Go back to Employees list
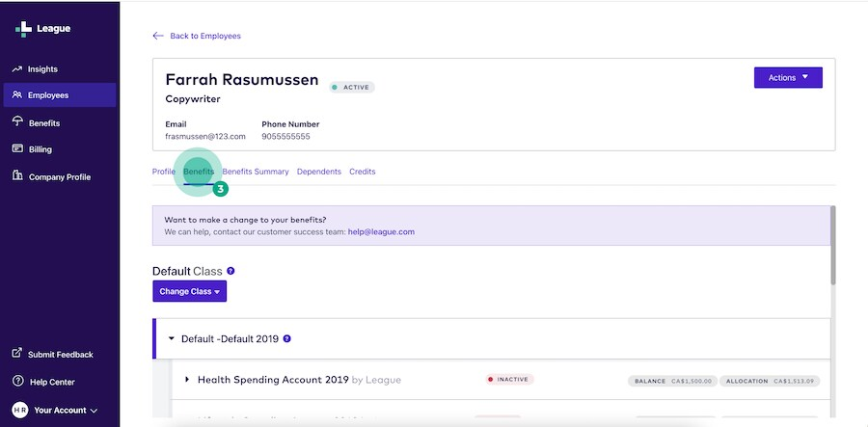The image size is (868, 427). (x=205, y=36)
